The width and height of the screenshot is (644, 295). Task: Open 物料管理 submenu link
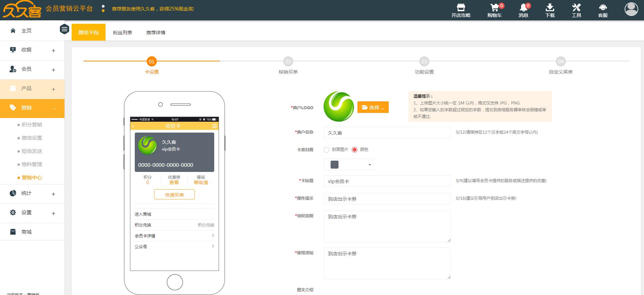pos(32,164)
